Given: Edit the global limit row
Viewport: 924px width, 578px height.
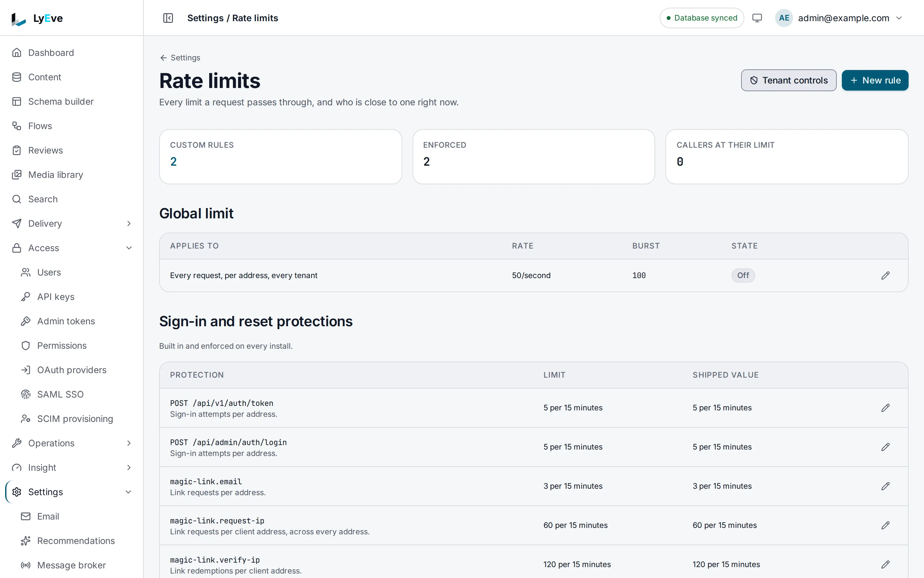Looking at the screenshot, I should click(885, 276).
